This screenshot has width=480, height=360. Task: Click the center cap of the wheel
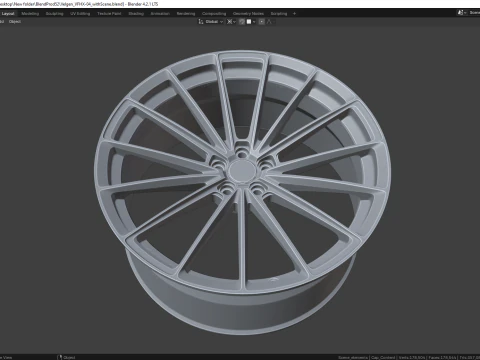[242, 170]
